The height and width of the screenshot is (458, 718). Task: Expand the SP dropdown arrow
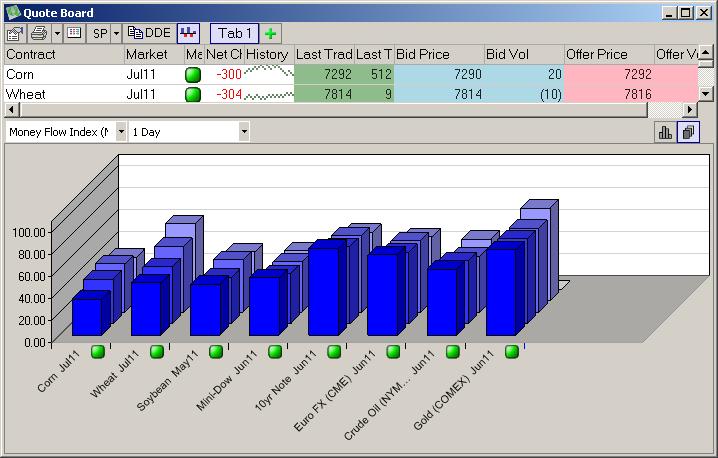click(x=116, y=33)
